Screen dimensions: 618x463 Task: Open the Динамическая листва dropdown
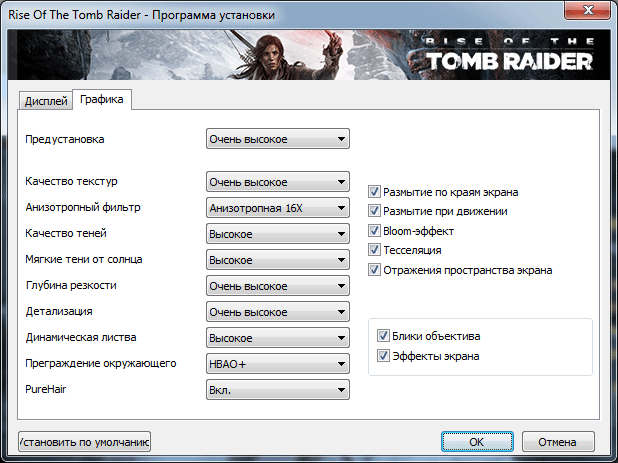pyautogui.click(x=277, y=338)
